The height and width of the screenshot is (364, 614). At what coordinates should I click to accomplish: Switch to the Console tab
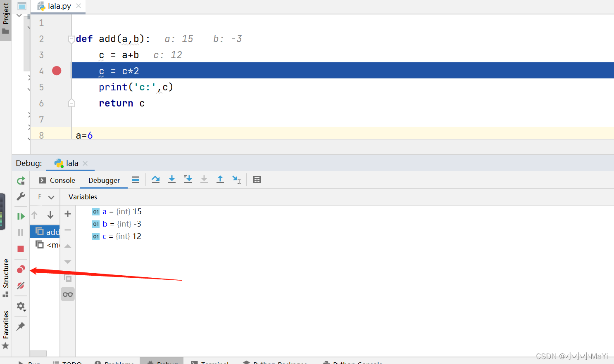[x=57, y=180]
